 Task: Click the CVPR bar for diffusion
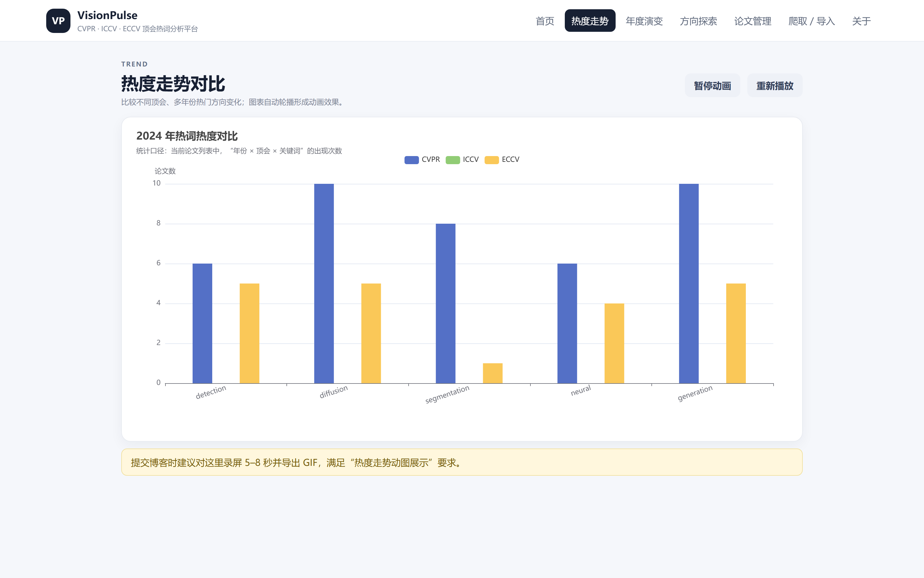324,284
